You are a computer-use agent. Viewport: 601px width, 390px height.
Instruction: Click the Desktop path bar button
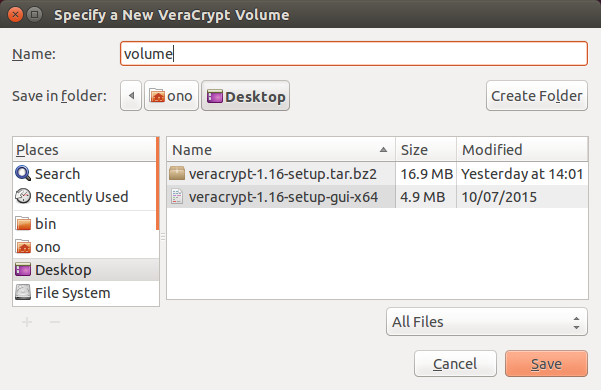(x=245, y=96)
